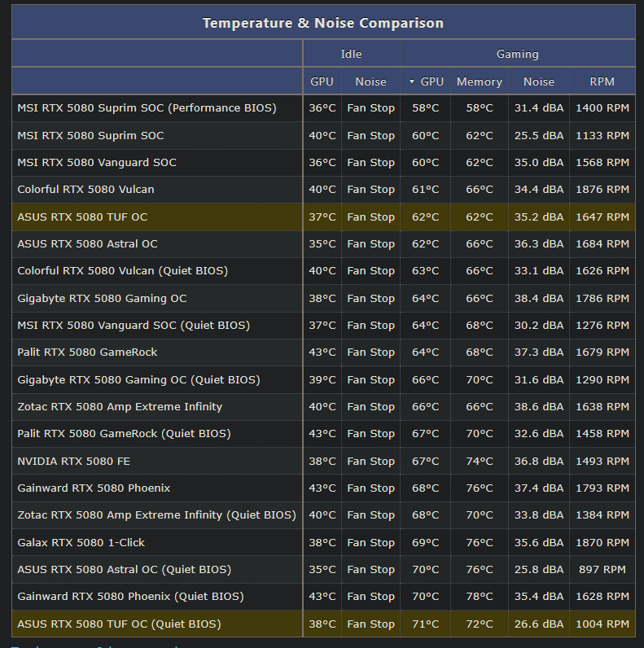The image size is (644, 648).
Task: Click 38.4 dBA noise value
Action: tap(539, 299)
